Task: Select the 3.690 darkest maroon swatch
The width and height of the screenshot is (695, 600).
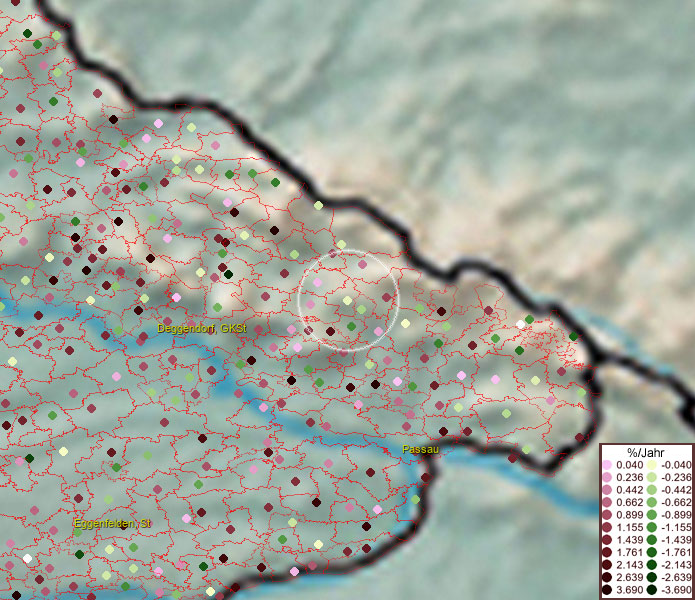Action: (607, 590)
